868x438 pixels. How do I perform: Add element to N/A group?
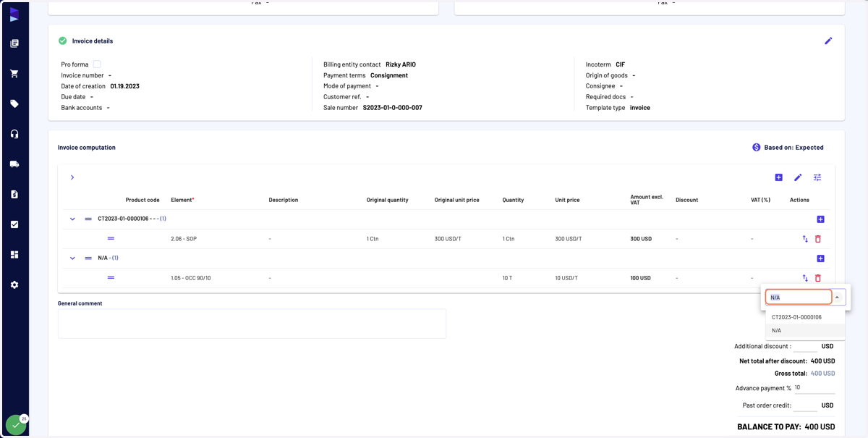[x=820, y=258]
